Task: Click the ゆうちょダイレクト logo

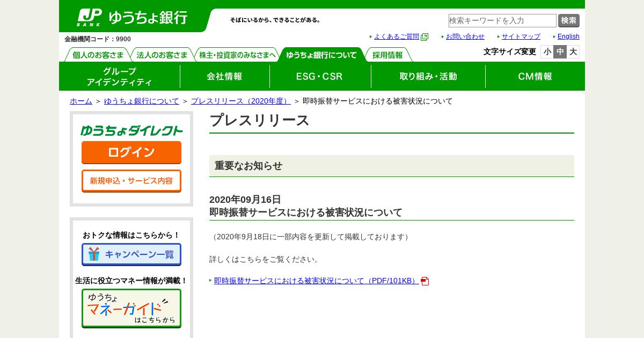Action: click(x=131, y=130)
